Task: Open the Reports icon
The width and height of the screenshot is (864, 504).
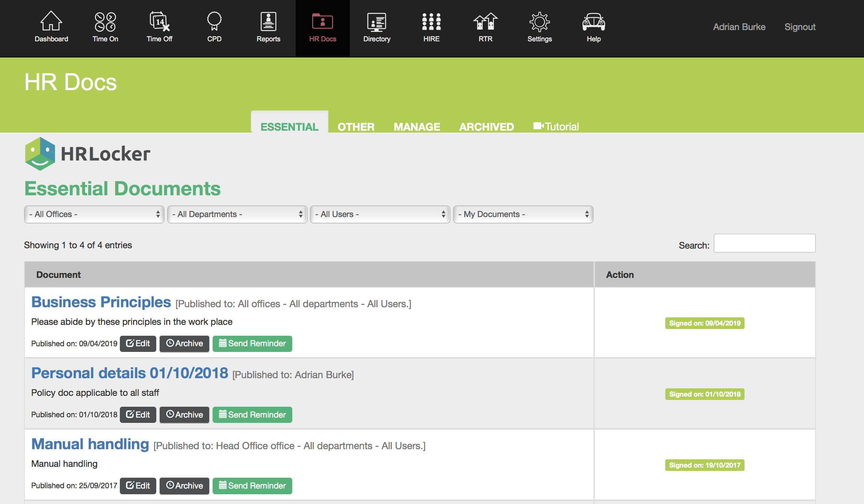Action: pyautogui.click(x=268, y=22)
